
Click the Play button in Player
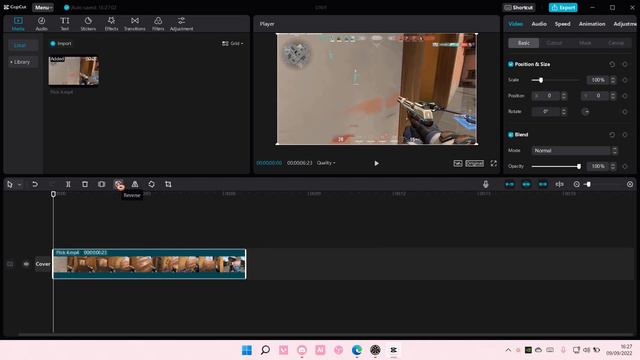[376, 163]
